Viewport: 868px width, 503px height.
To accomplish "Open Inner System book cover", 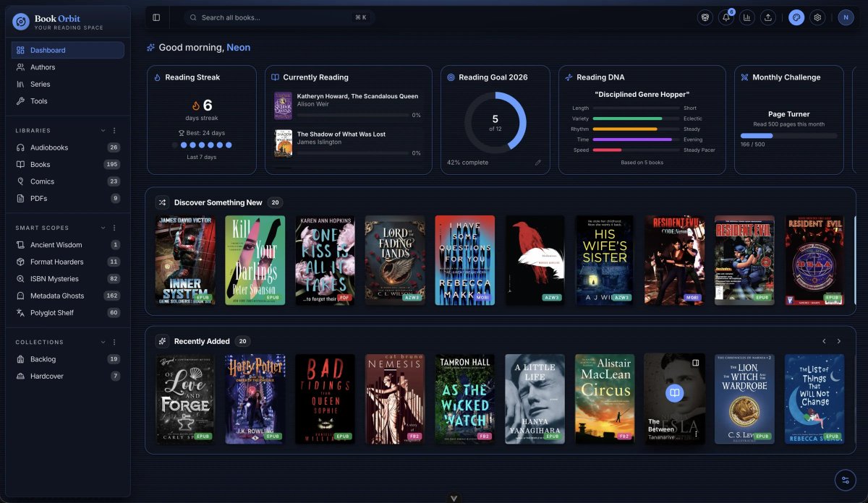I will point(185,260).
